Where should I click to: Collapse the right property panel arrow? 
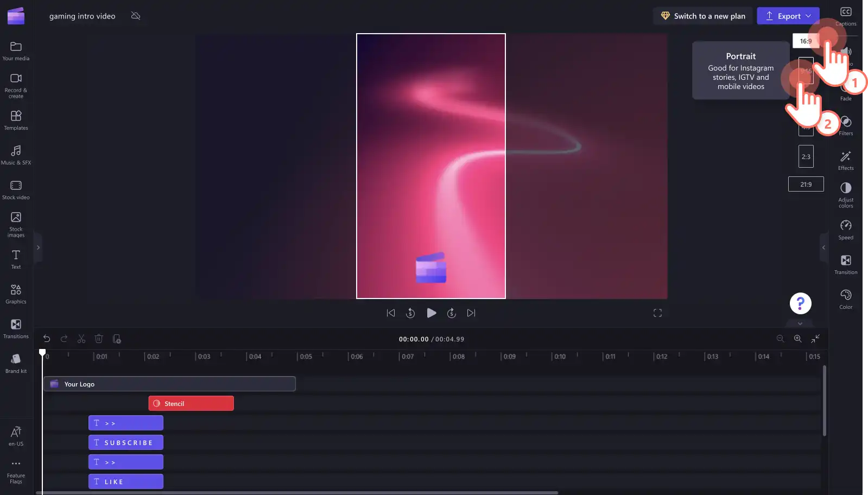click(823, 247)
